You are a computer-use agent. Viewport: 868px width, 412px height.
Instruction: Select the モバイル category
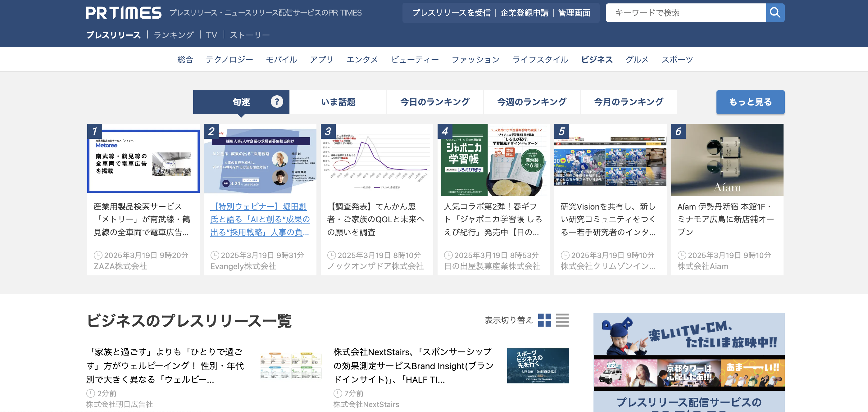(281, 60)
